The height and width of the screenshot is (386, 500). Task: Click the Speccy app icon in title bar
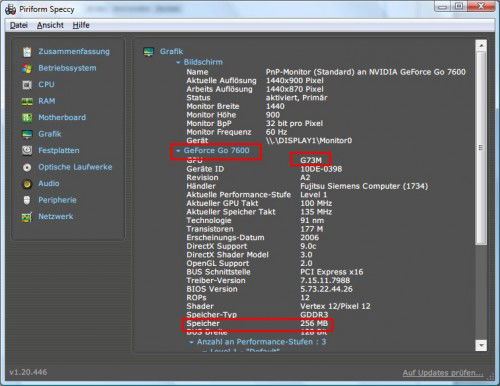(11, 10)
